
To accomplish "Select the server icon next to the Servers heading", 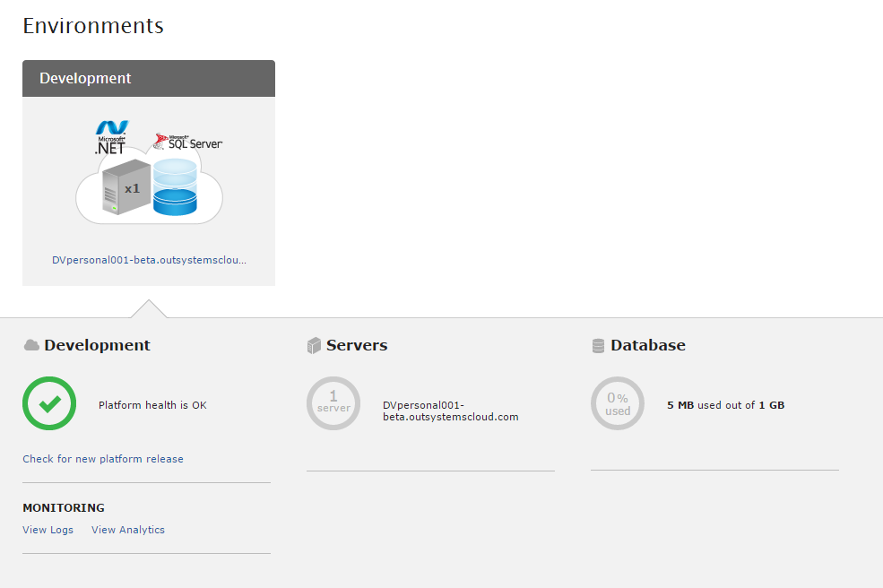I will coord(315,344).
